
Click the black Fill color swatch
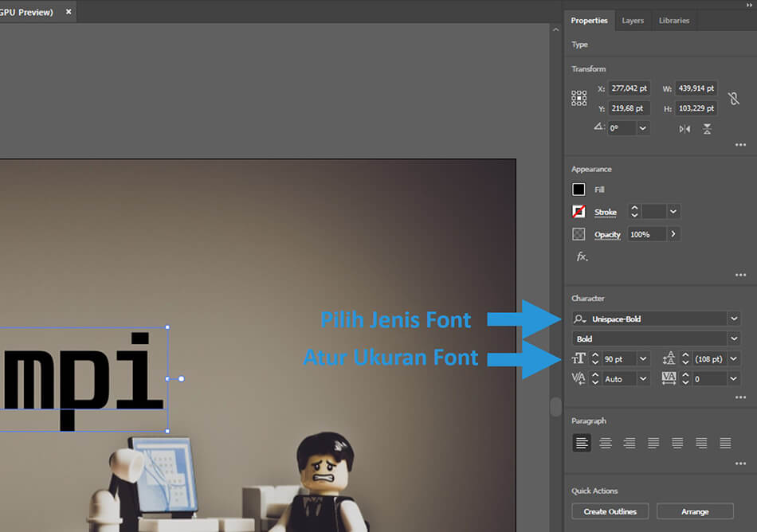579,189
